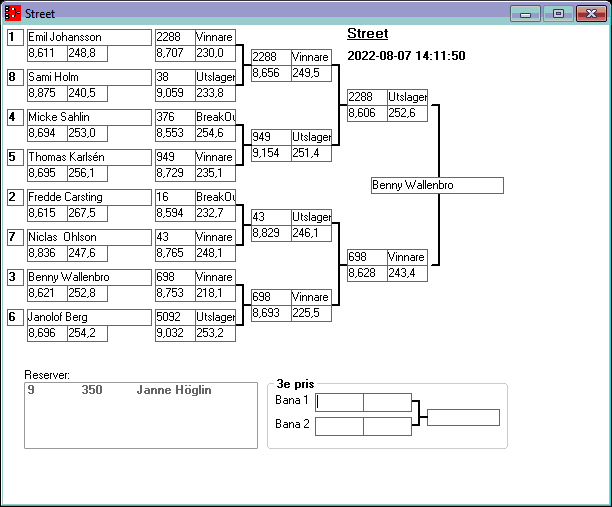
Task: Click the semifinal Utslagen status for 2288
Action: click(407, 97)
